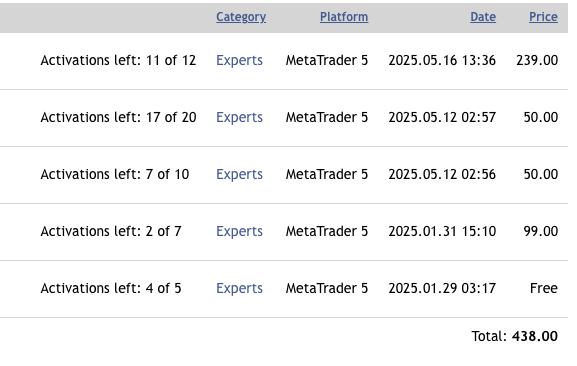Image resolution: width=577 pixels, height=366 pixels.
Task: Click MetaTrader 5 in the 99.00 row
Action: click(327, 231)
